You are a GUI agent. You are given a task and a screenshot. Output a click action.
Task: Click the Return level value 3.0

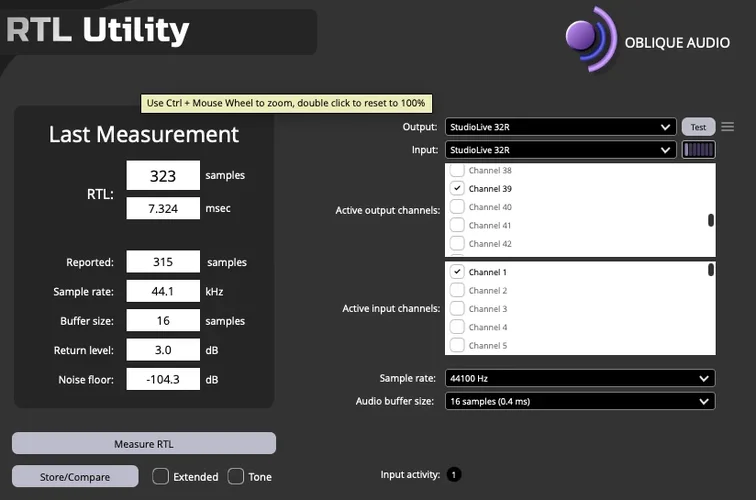pos(163,350)
